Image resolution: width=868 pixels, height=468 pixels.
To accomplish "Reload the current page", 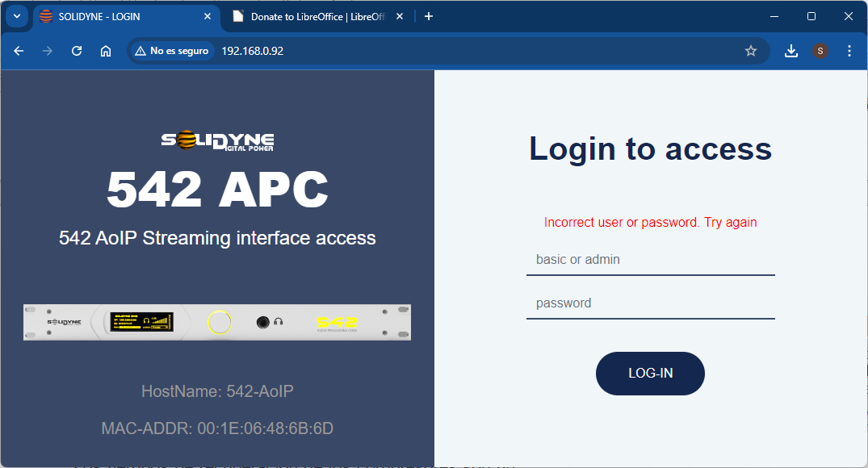I will tap(76, 50).
